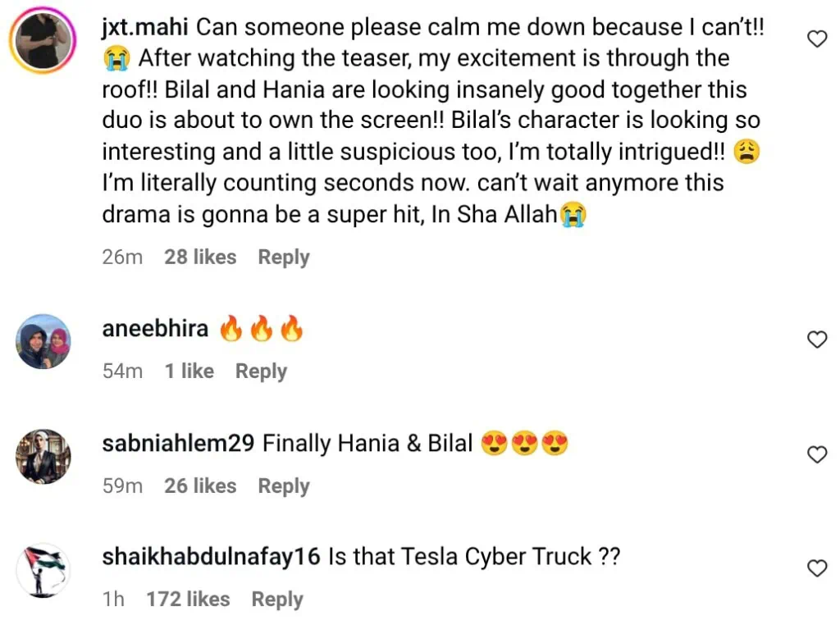Show who gave 1 like
Image resolution: width=840 pixels, height=620 pixels.
point(189,371)
